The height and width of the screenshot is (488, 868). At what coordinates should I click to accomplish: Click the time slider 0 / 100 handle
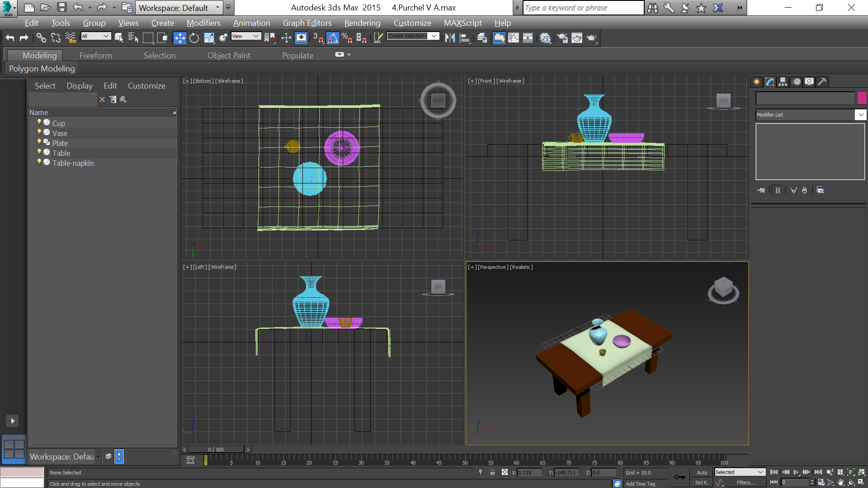click(x=216, y=450)
